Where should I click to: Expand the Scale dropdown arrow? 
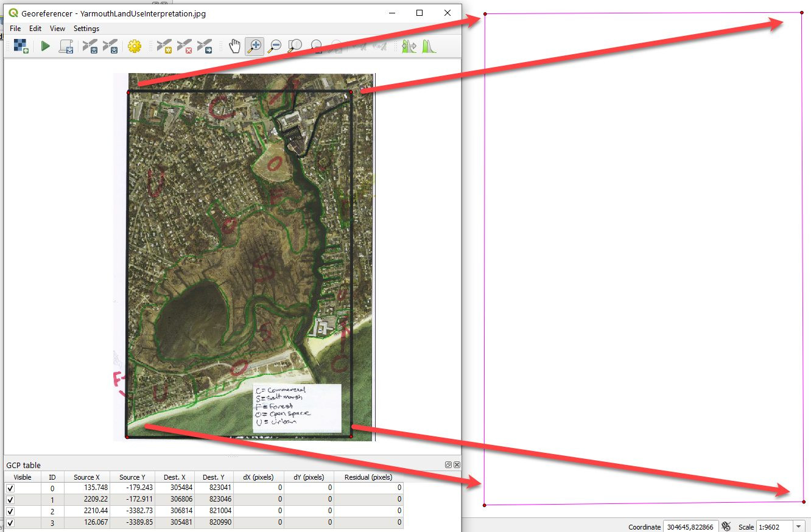(799, 527)
